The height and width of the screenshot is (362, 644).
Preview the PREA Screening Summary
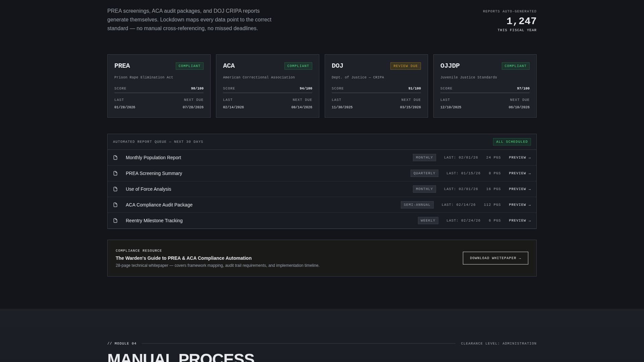coord(520,173)
